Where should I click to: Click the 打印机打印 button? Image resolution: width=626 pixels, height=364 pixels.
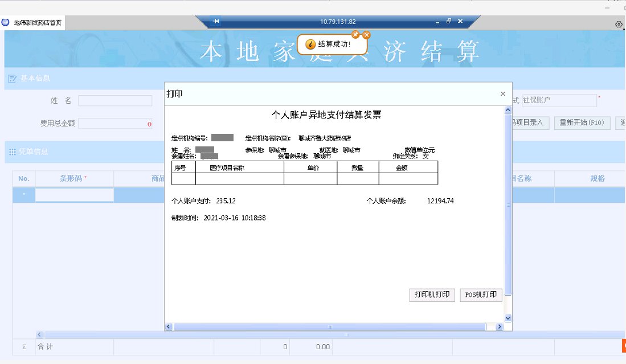[432, 295]
